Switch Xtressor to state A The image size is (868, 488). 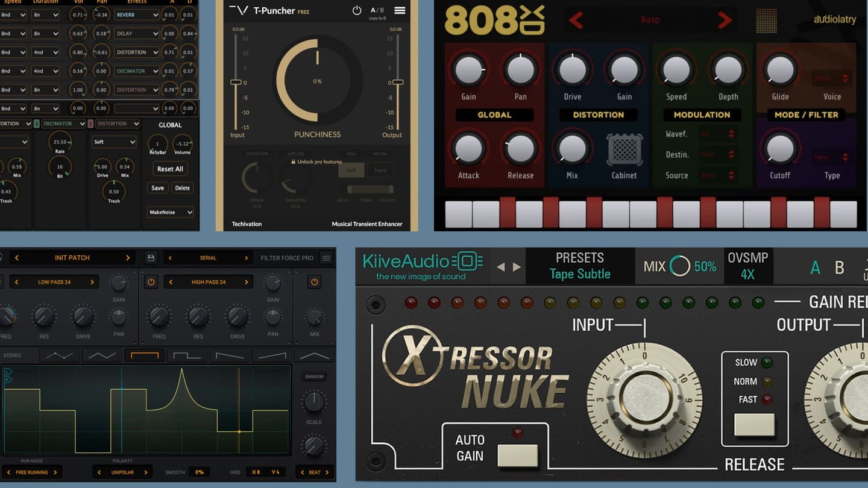click(x=816, y=267)
